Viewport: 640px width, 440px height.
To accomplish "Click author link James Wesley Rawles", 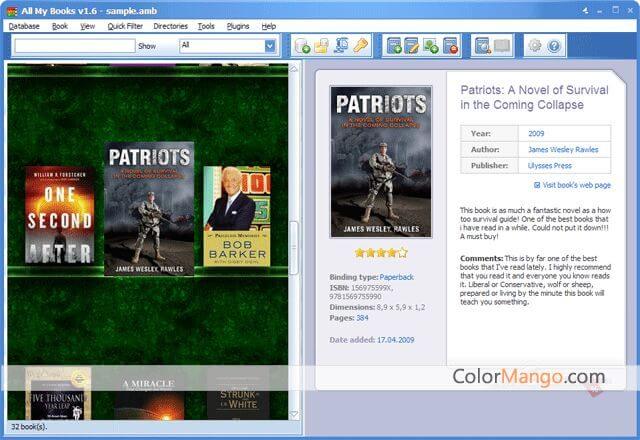I will pyautogui.click(x=563, y=149).
